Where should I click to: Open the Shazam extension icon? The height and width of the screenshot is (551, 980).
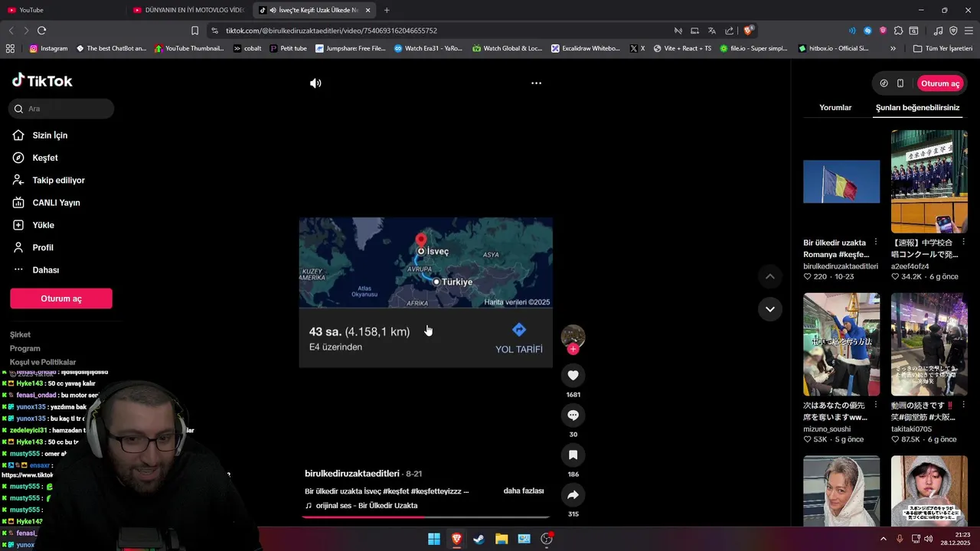coord(867,31)
